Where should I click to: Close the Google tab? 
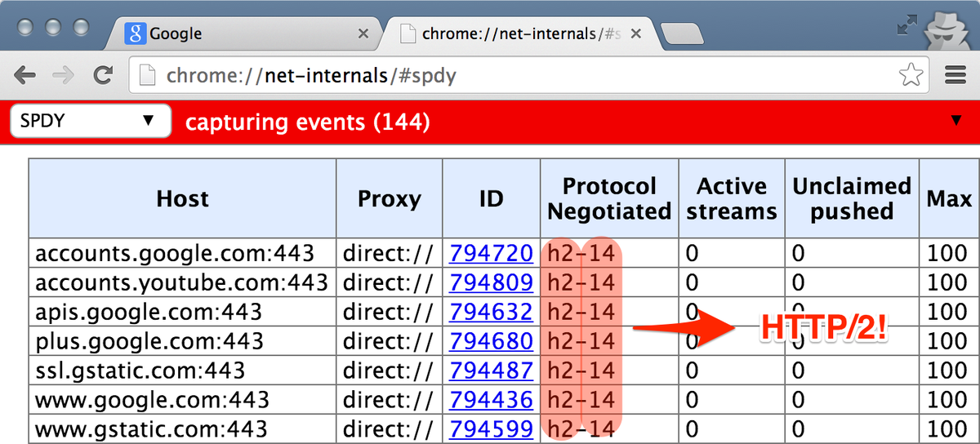pyautogui.click(x=363, y=34)
